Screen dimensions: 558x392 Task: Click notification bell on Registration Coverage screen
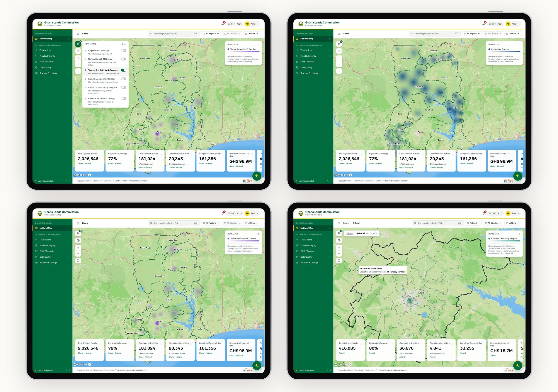click(x=483, y=24)
